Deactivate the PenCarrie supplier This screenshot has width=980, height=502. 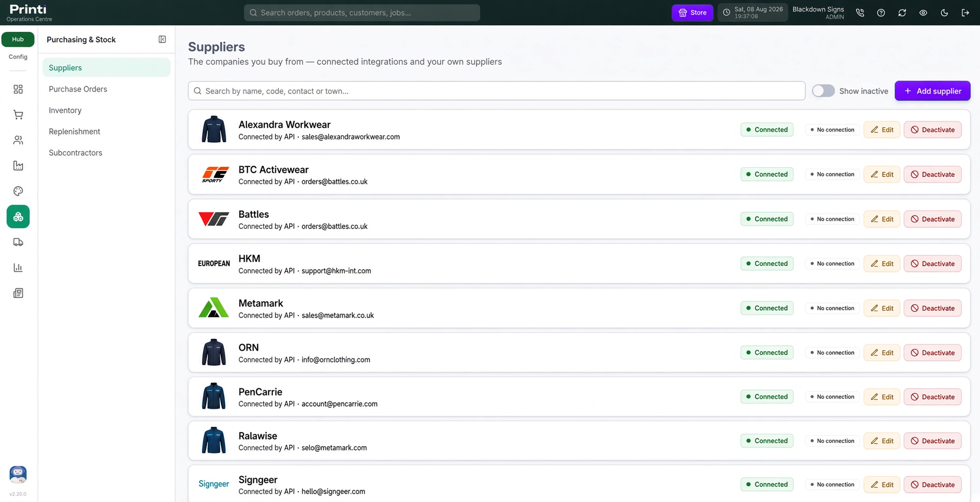(932, 396)
